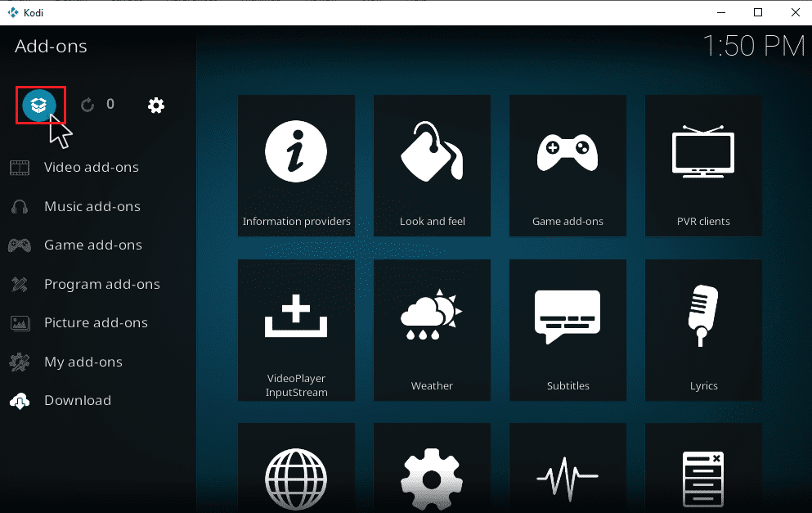Screen dimensions: 812x513
Task: Select Video add-ons in the sidebar
Action: click(x=90, y=167)
